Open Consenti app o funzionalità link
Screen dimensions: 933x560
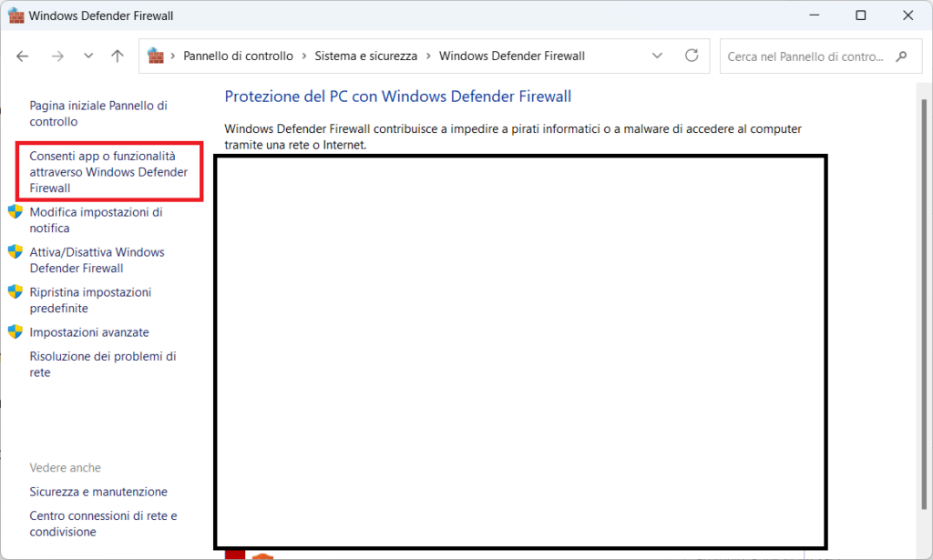(x=108, y=172)
